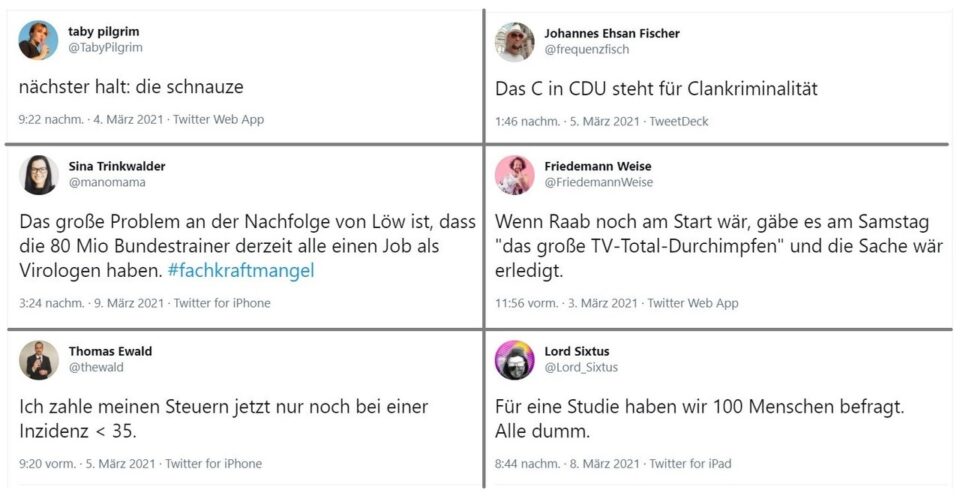The width and height of the screenshot is (960, 499).
Task: Open taby pilgrim's profile picture
Action: point(38,40)
